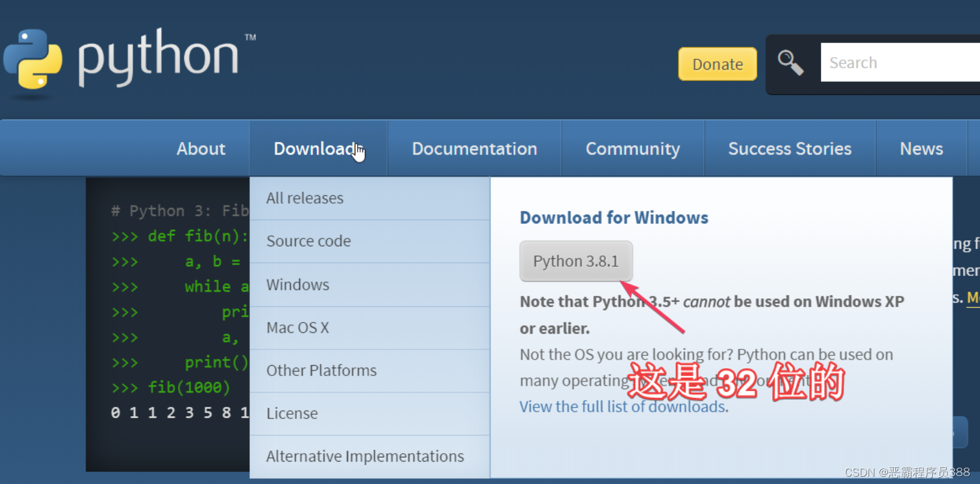980x484 pixels.
Task: Click the Download for Windows heading
Action: pyautogui.click(x=614, y=218)
